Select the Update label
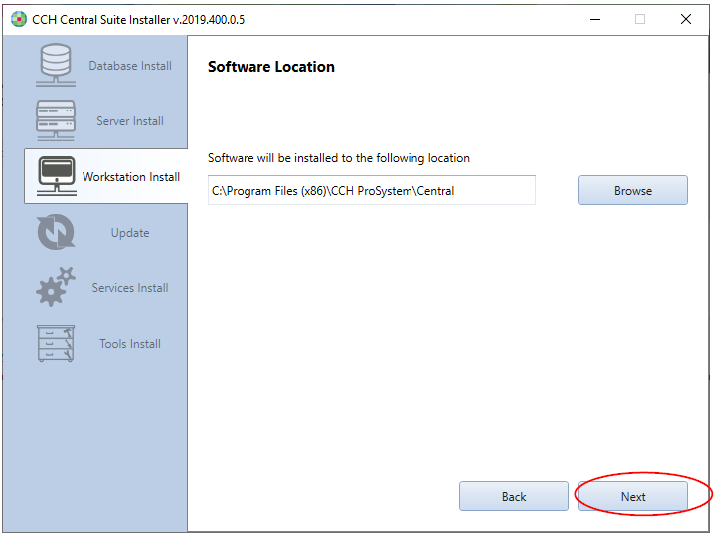 click(130, 233)
